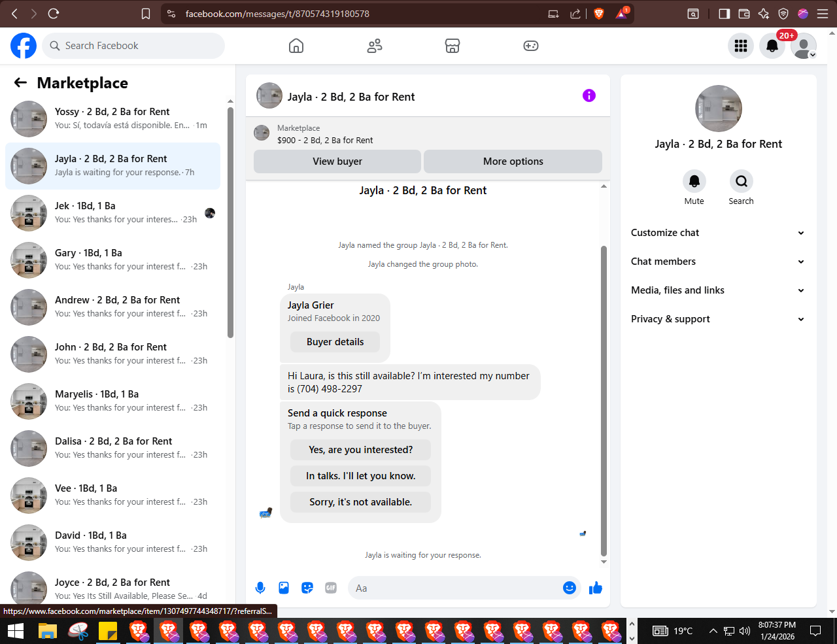837x644 pixels.
Task: Open Buyer details for Jayla Grier
Action: [335, 342]
